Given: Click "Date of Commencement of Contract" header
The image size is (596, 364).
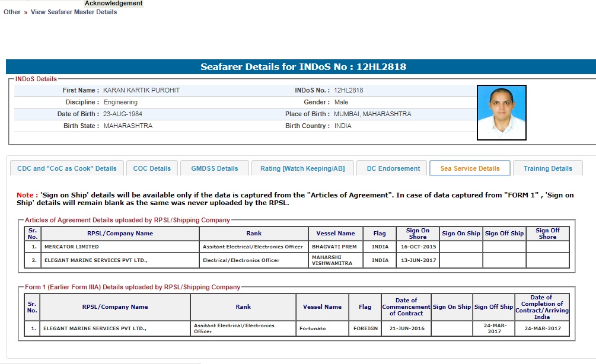Looking at the screenshot, I should click(406, 306).
